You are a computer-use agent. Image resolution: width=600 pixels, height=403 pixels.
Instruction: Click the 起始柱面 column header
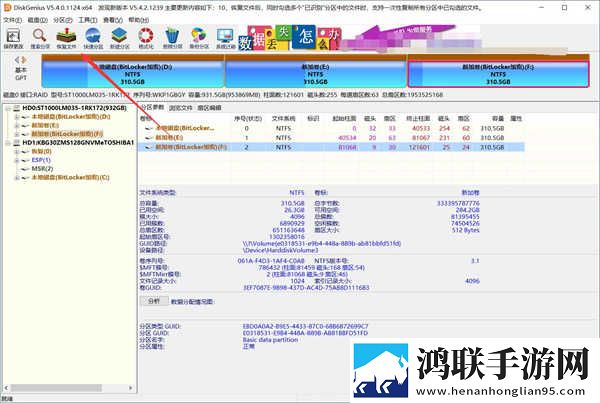[344, 119]
